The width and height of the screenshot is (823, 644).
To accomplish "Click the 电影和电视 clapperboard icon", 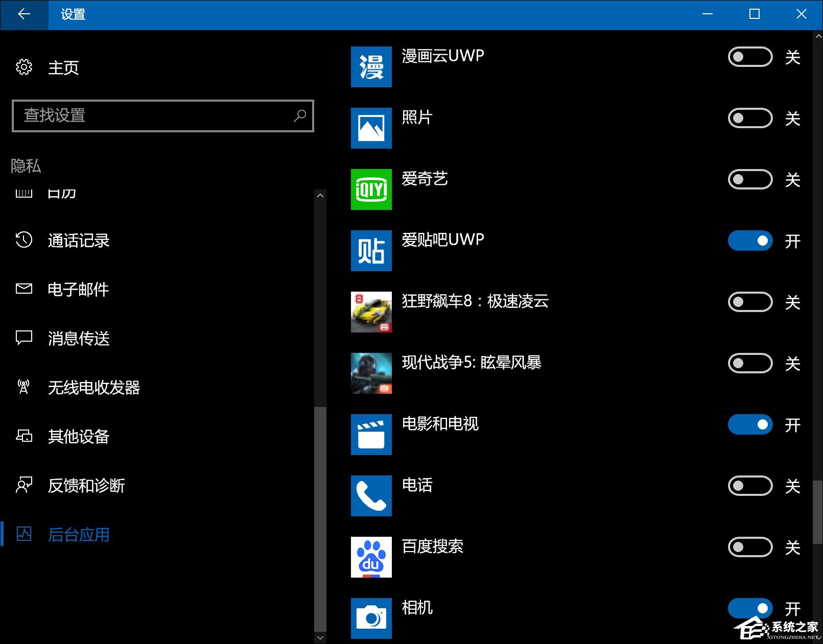I will click(x=371, y=435).
